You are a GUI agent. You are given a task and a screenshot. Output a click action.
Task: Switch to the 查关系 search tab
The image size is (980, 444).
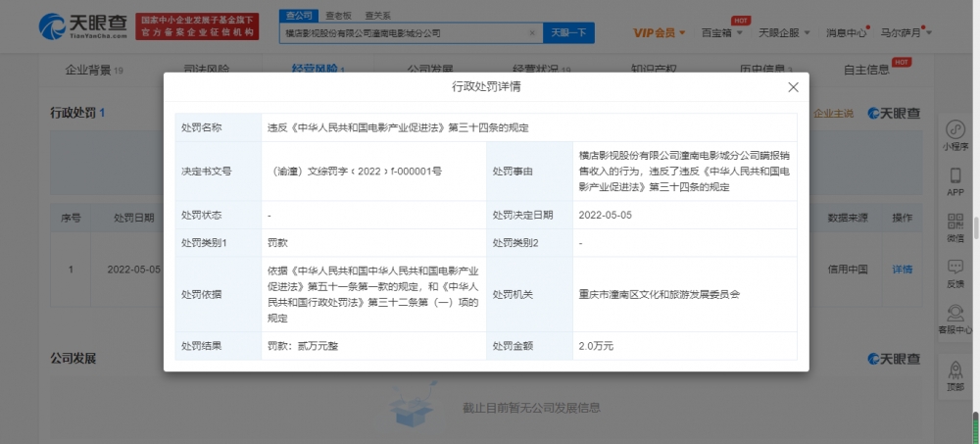tap(376, 16)
